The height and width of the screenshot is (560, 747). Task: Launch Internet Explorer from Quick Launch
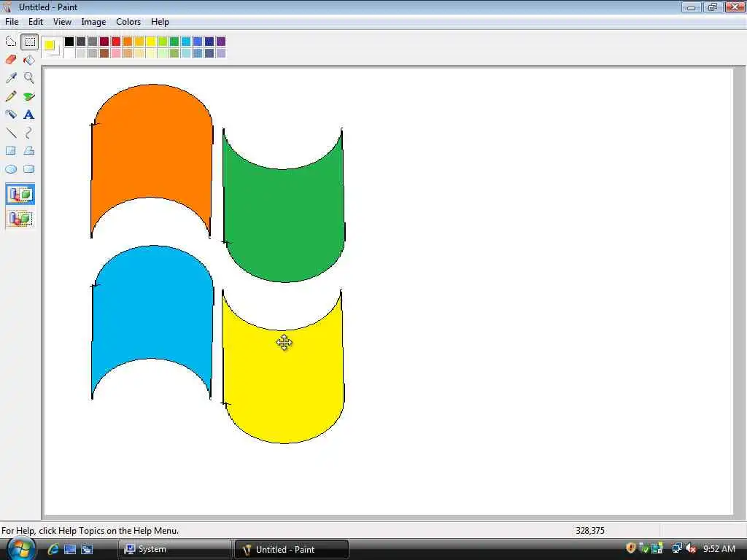pos(53,549)
